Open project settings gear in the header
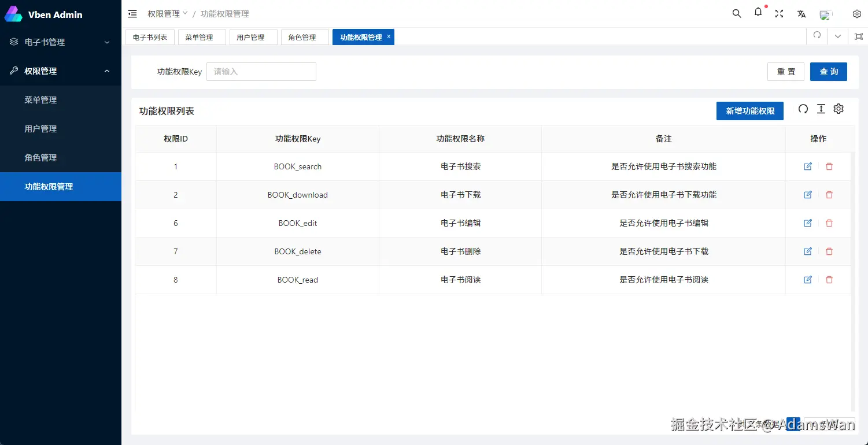 tap(857, 14)
